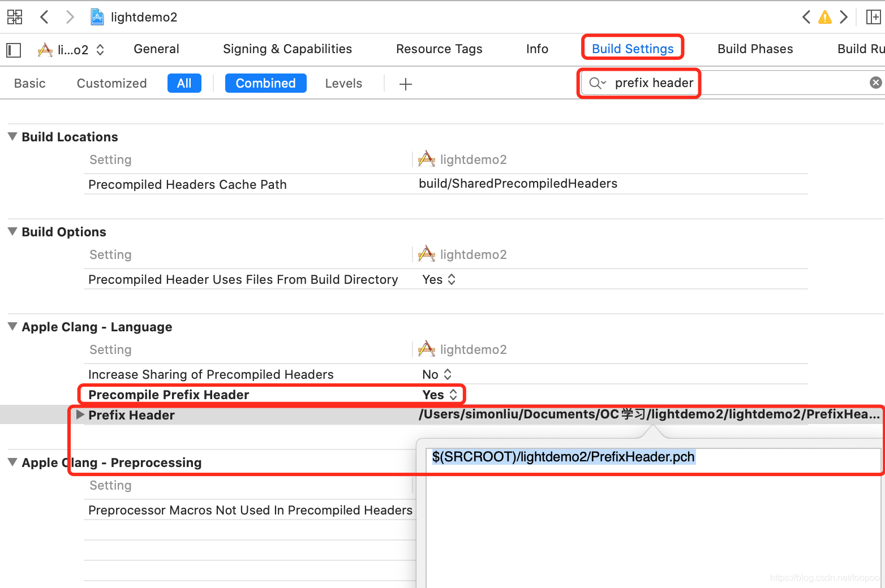
Task: Select Precompiled Header Uses Files setting name
Action: (x=243, y=279)
